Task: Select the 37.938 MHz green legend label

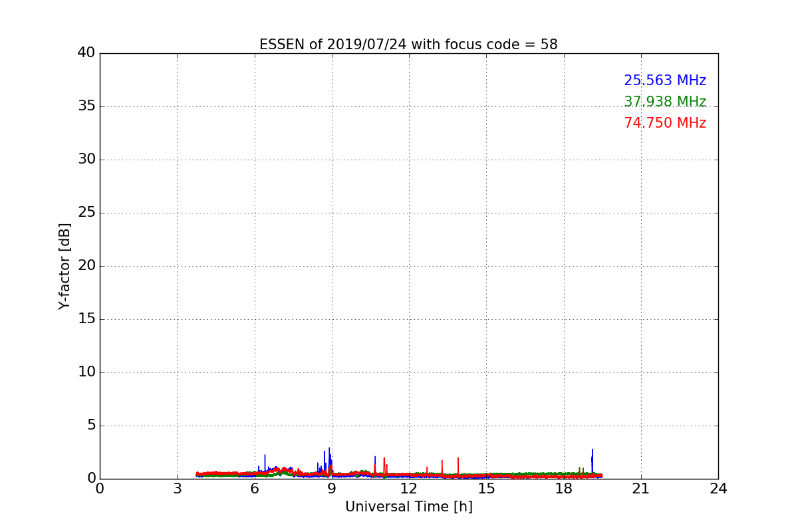Action: point(665,102)
